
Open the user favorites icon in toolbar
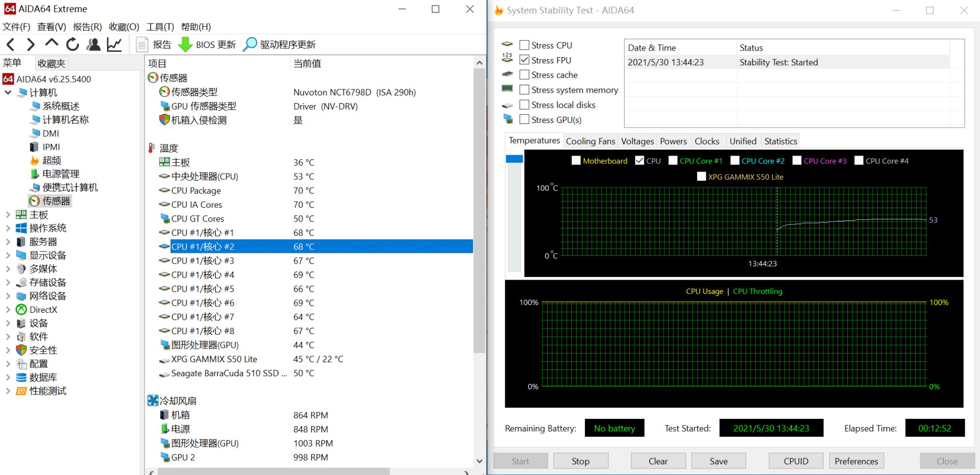click(x=93, y=45)
